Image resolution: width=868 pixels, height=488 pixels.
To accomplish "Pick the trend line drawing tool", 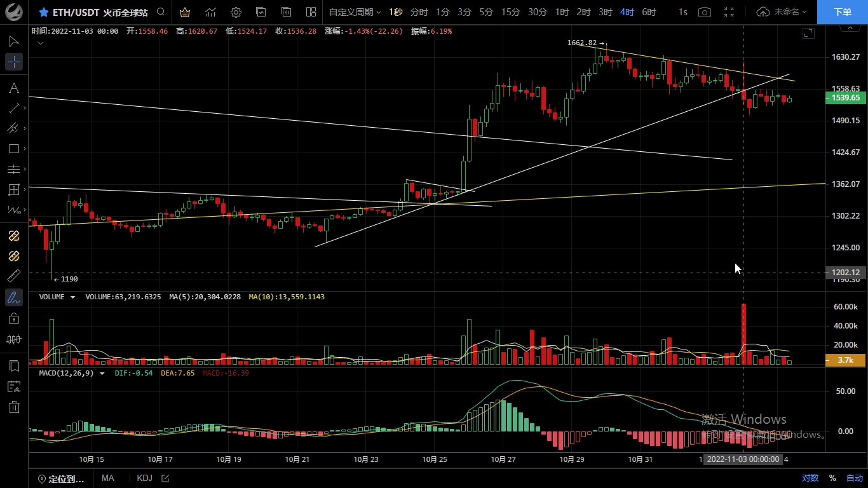I will tap(13, 108).
